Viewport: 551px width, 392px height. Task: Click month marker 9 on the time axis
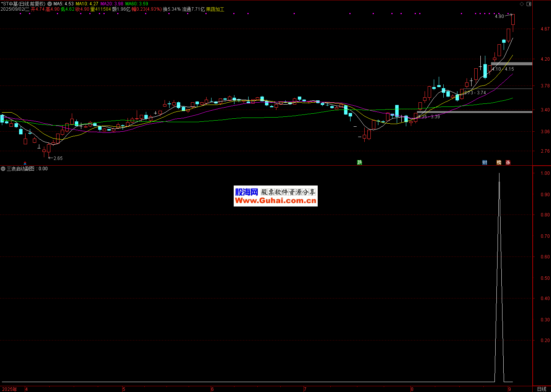coord(509,389)
